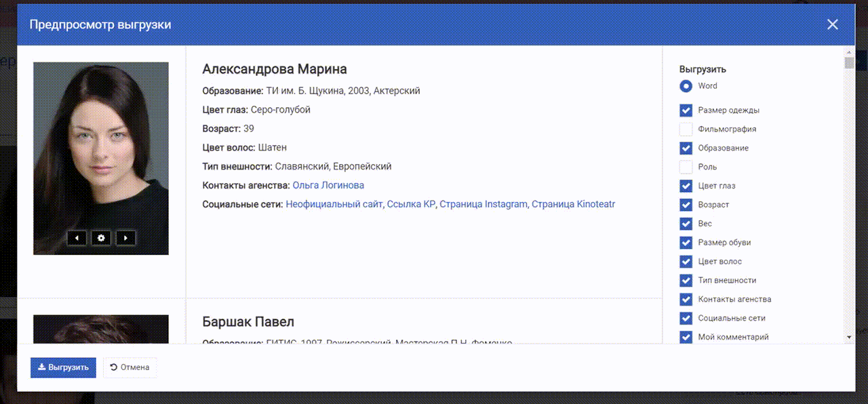
Task: Toggle the Цвет глаз checkbox
Action: 686,186
